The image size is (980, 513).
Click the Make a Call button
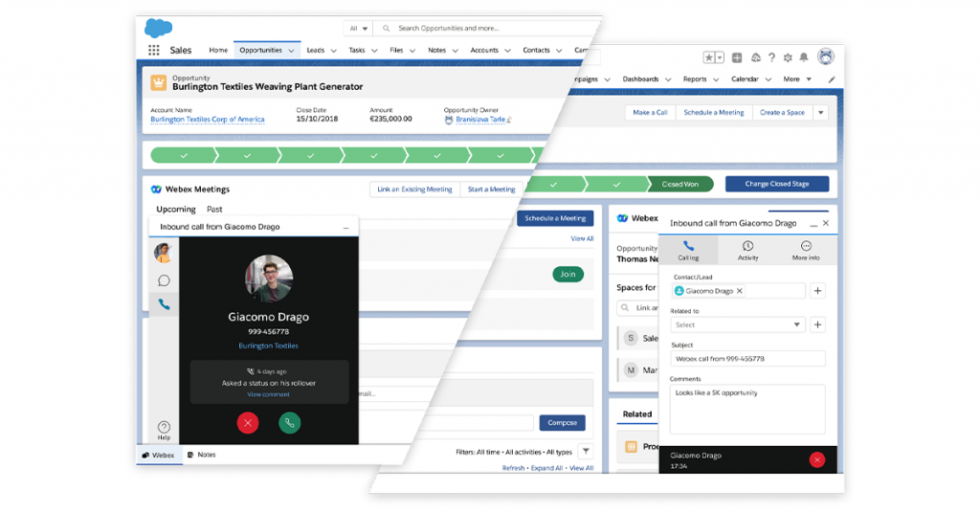[x=650, y=113]
